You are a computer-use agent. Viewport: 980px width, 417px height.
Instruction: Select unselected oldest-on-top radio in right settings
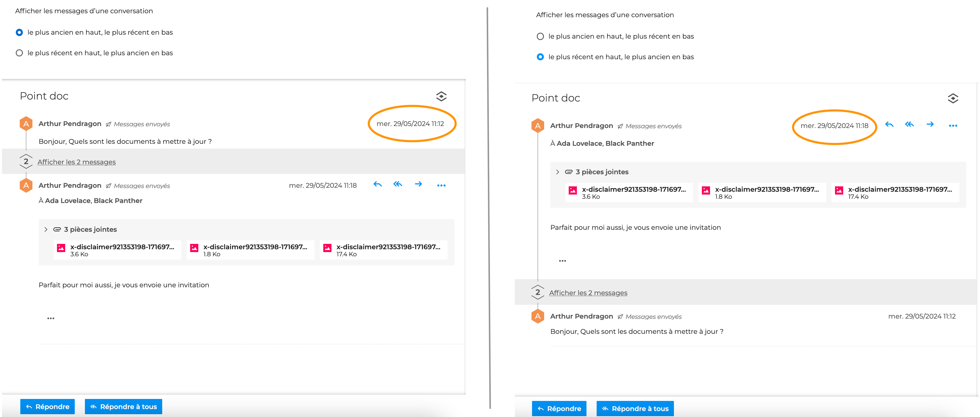pyautogui.click(x=540, y=36)
